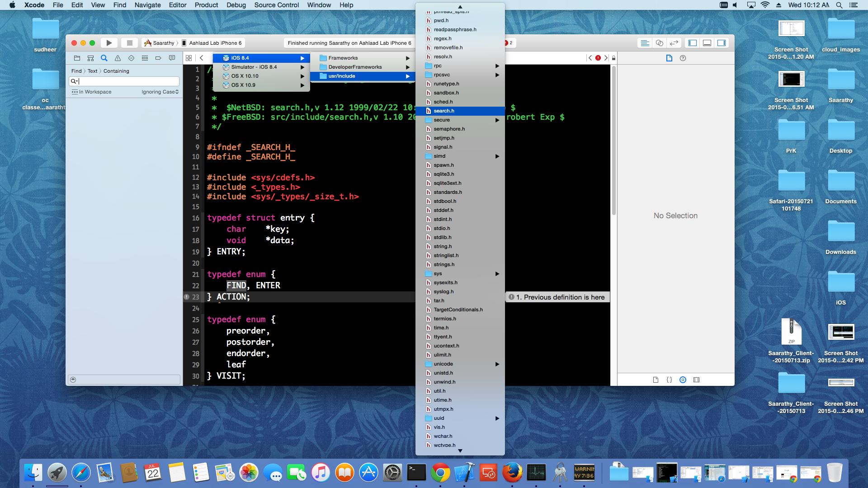Expand Simulator - iOS 8.4 submenu
Screen dimensions: 868x488
click(x=261, y=67)
